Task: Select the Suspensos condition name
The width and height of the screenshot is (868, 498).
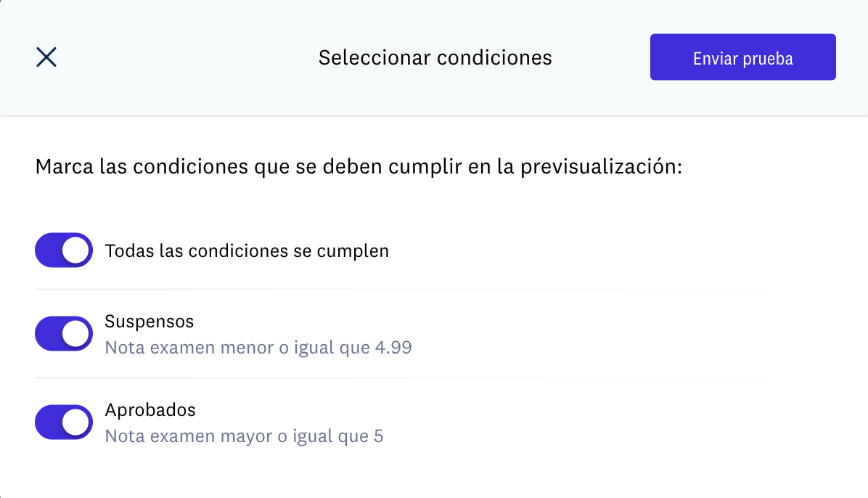Action: 150,321
